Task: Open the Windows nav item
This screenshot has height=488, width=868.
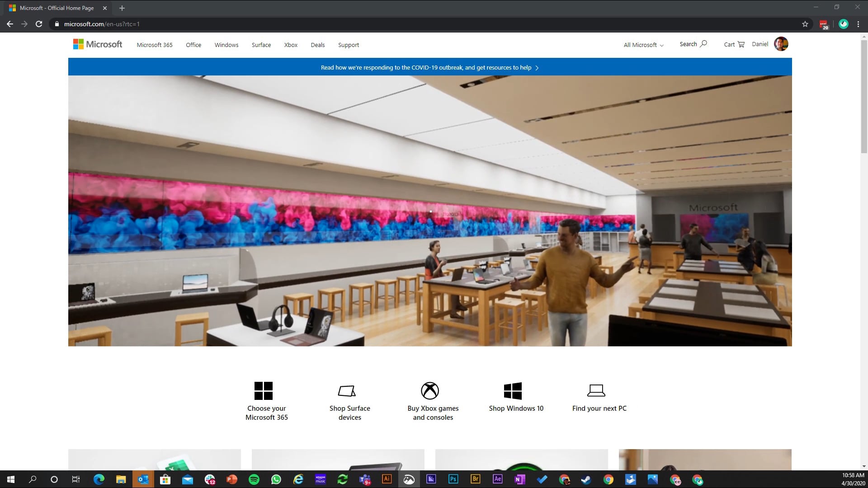Action: pos(226,45)
